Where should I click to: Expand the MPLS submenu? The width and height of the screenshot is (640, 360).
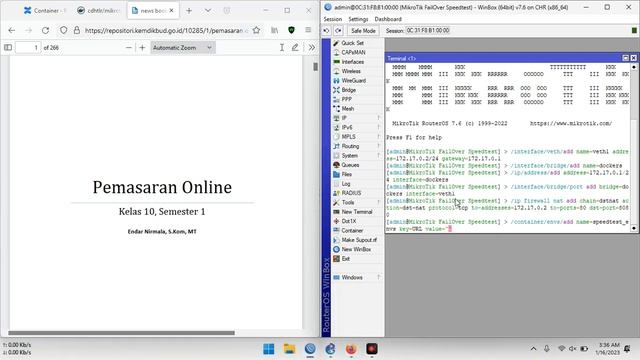pyautogui.click(x=357, y=137)
